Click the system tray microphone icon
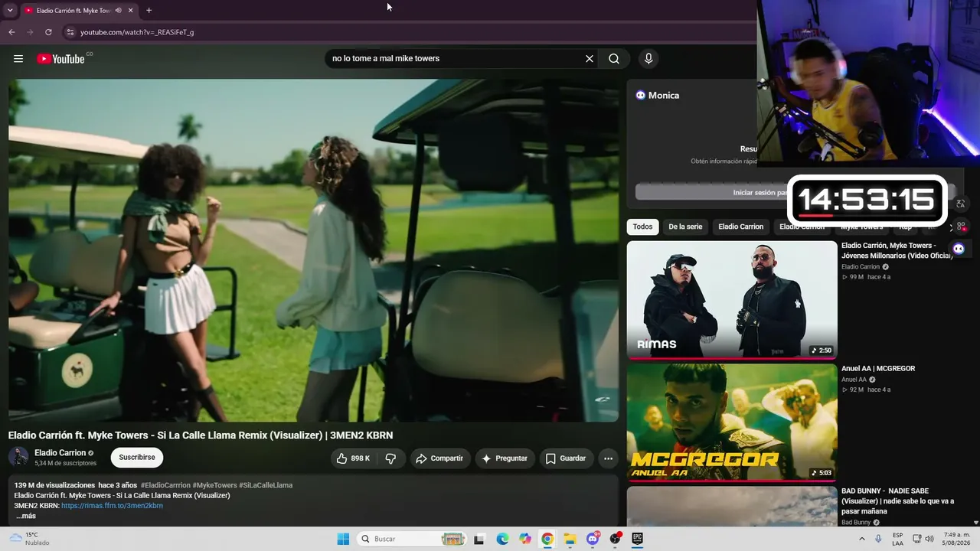The height and width of the screenshot is (551, 980). [879, 539]
